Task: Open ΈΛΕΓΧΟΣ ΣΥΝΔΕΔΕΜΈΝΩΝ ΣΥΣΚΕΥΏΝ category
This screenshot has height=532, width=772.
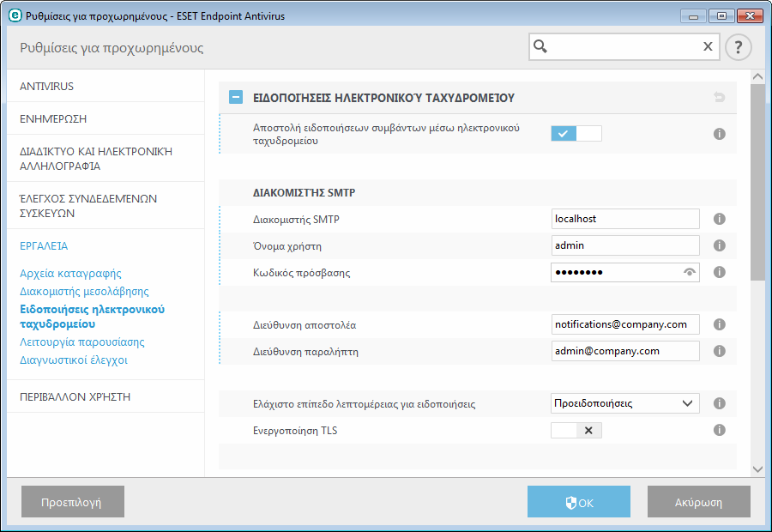Action: [106, 206]
